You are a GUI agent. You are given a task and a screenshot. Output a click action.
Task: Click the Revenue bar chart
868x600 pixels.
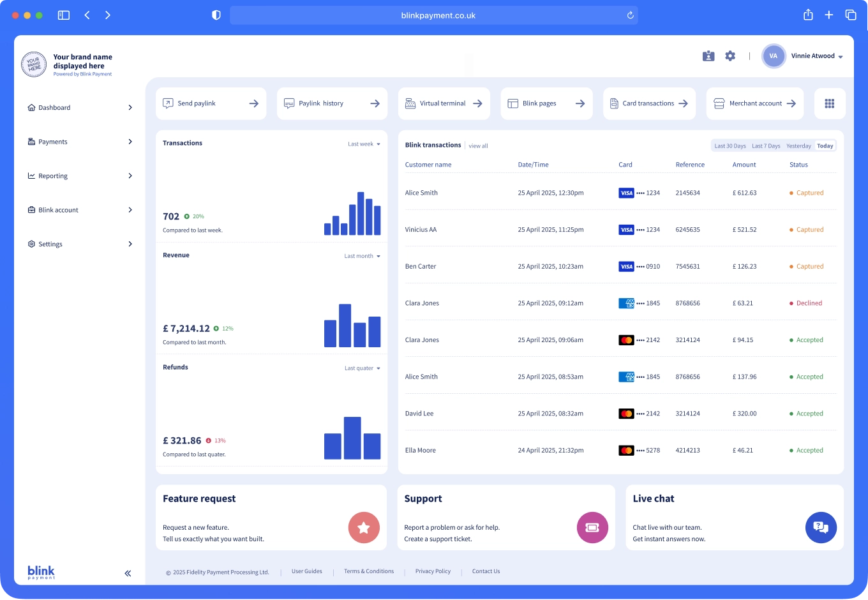point(352,326)
